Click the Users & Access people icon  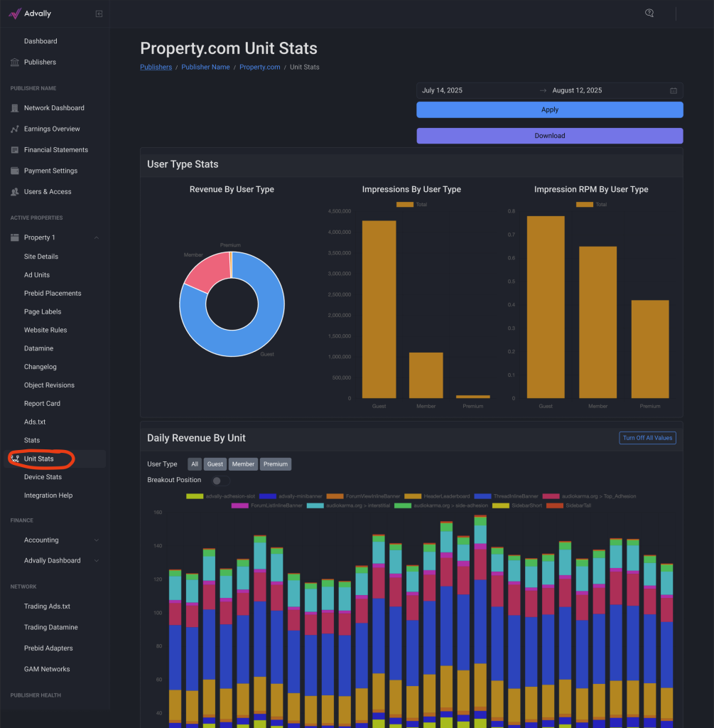pos(15,192)
